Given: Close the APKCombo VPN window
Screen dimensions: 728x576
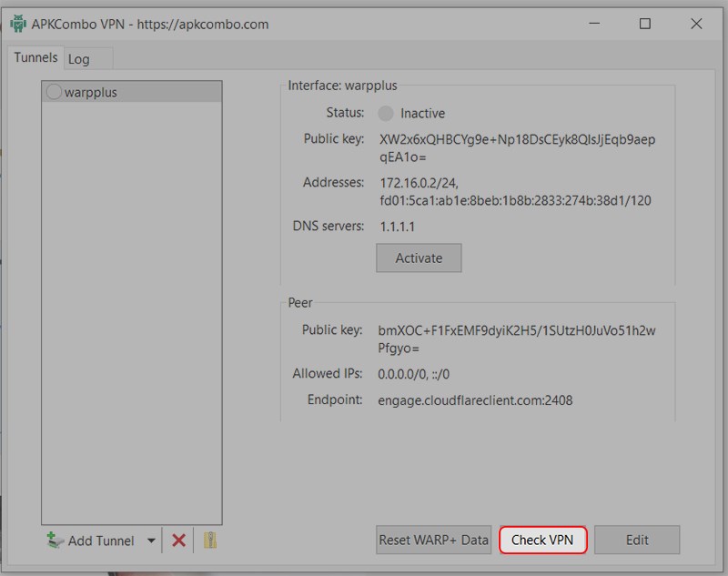Looking at the screenshot, I should coord(696,25).
